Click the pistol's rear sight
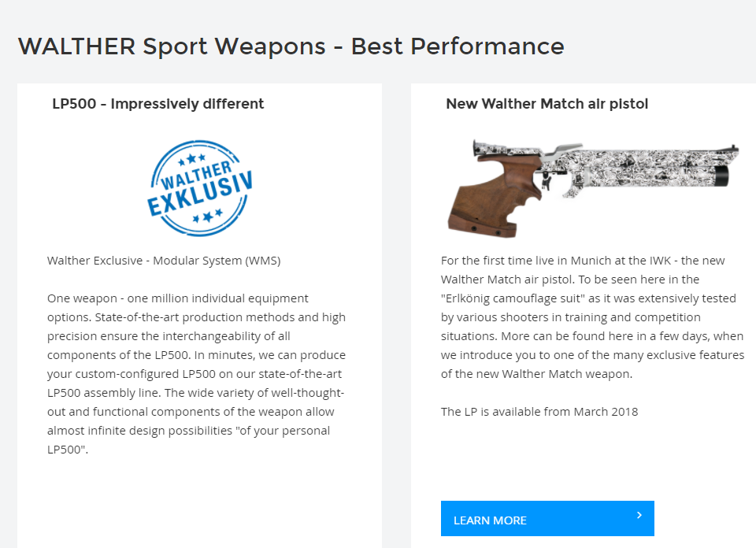 click(x=476, y=146)
